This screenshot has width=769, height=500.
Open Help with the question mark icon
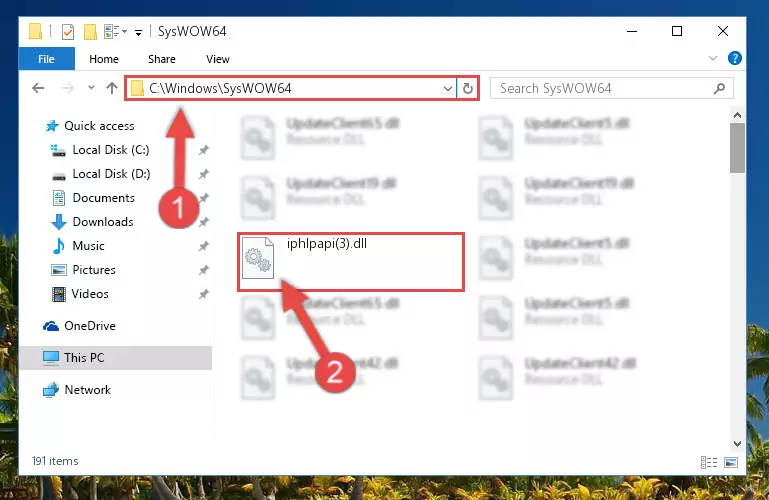click(734, 58)
